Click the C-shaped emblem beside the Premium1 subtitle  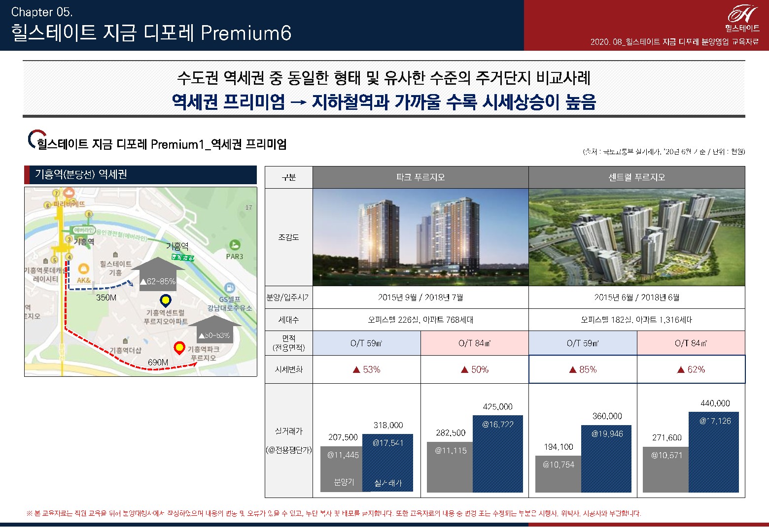(x=36, y=139)
